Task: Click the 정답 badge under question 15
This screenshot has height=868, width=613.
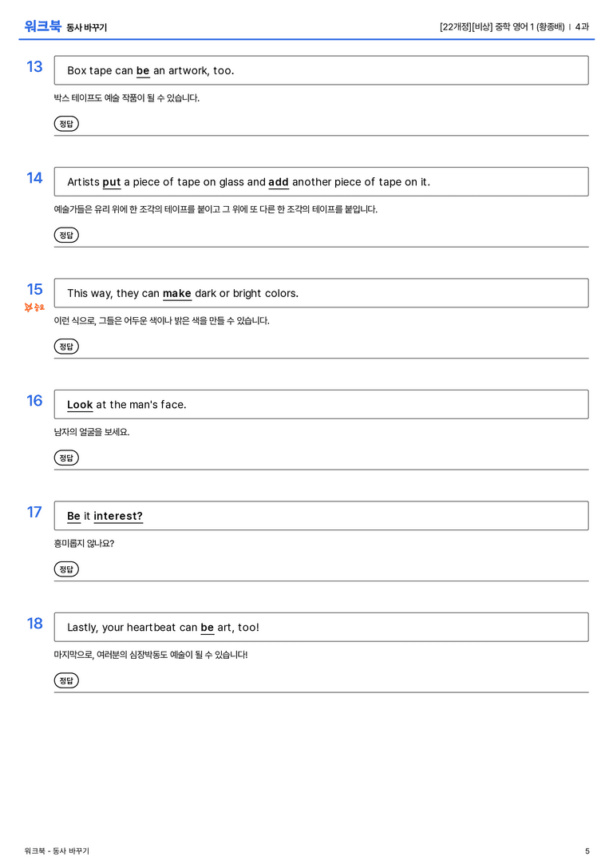Action: tap(66, 346)
